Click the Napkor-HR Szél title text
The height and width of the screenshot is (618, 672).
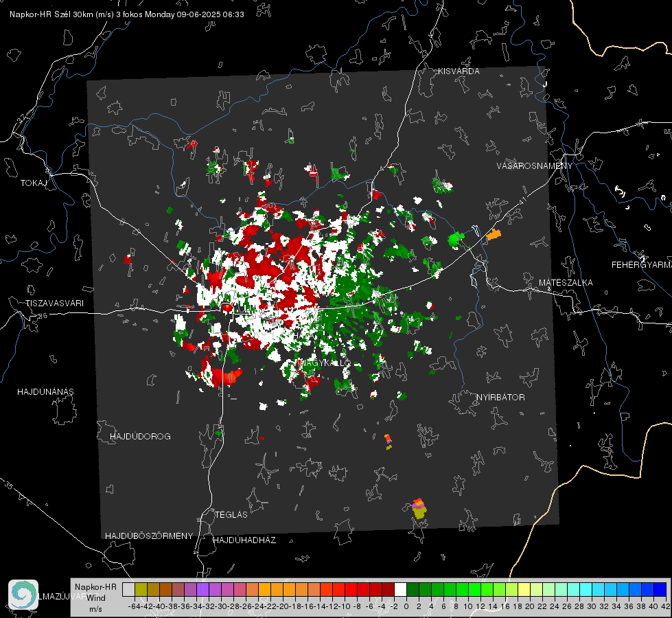(x=127, y=14)
